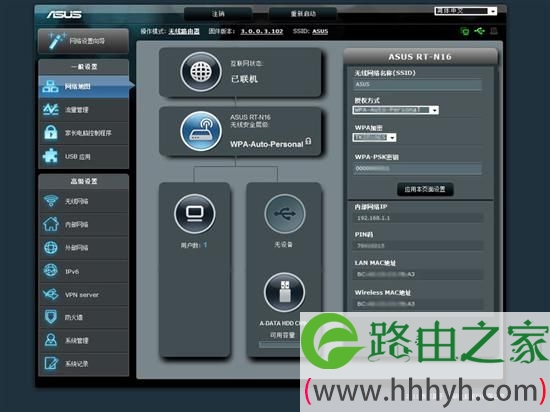
Task: Click the 防火墙 firewall shield icon
Action: (51, 317)
